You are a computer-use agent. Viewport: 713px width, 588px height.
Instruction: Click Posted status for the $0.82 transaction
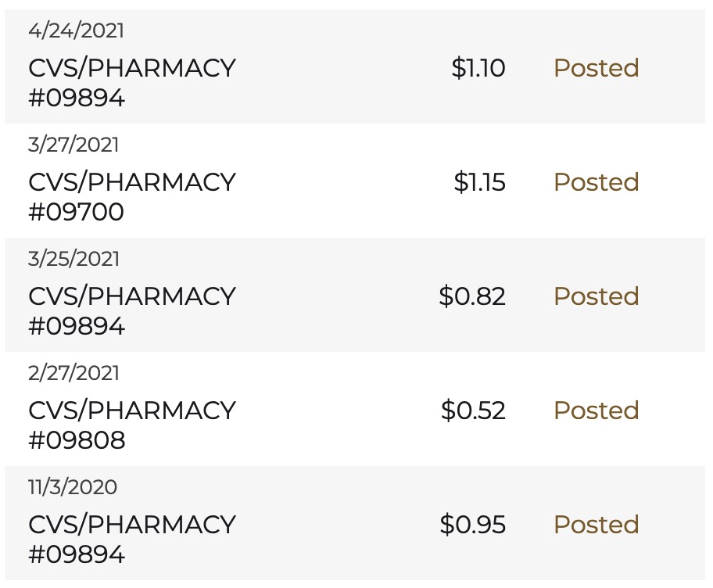pos(596,296)
